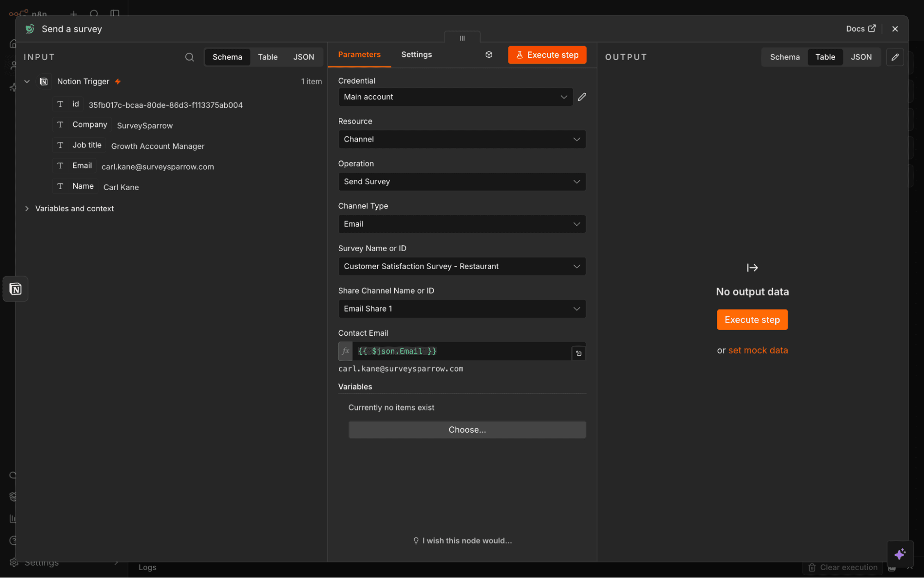Click the panel drag handle at top
Viewport: 924px width, 578px height.
click(462, 38)
